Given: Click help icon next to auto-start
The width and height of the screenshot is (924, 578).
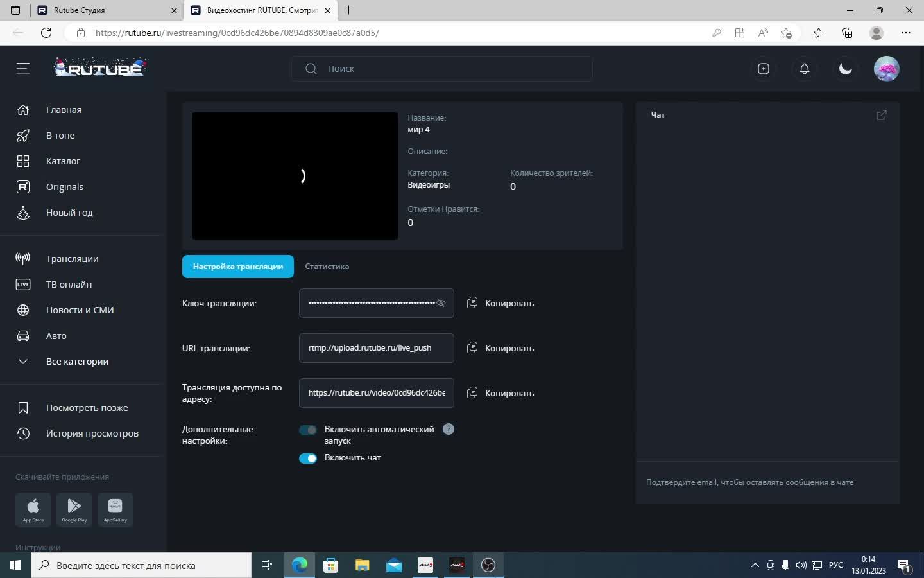Looking at the screenshot, I should (x=449, y=429).
